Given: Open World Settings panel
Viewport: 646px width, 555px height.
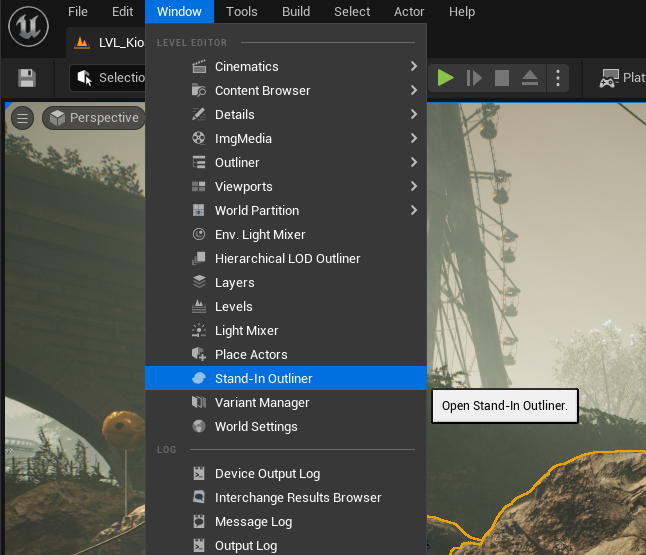Looking at the screenshot, I should [256, 426].
